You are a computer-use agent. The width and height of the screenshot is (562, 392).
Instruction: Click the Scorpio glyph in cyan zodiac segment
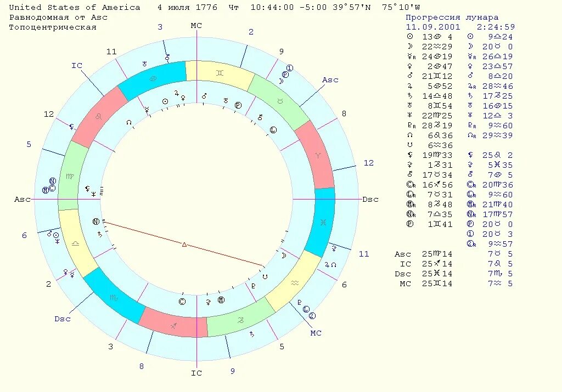(113, 298)
